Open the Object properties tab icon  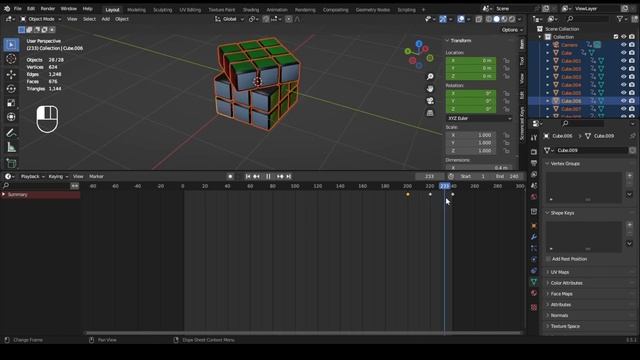(534, 226)
